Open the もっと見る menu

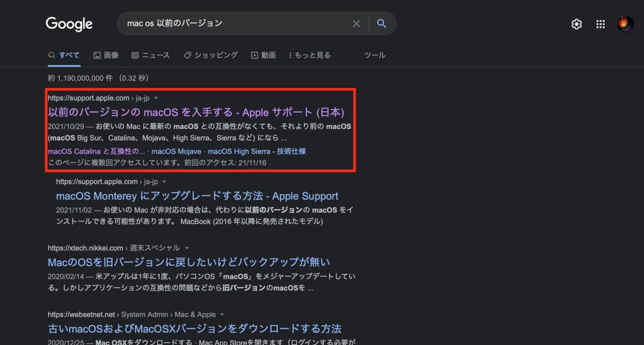tap(310, 55)
